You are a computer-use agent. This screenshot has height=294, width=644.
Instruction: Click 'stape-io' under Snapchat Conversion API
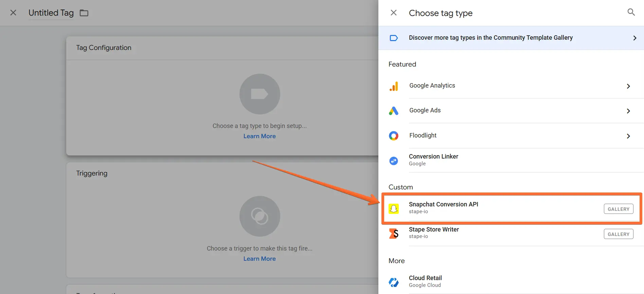pyautogui.click(x=418, y=212)
